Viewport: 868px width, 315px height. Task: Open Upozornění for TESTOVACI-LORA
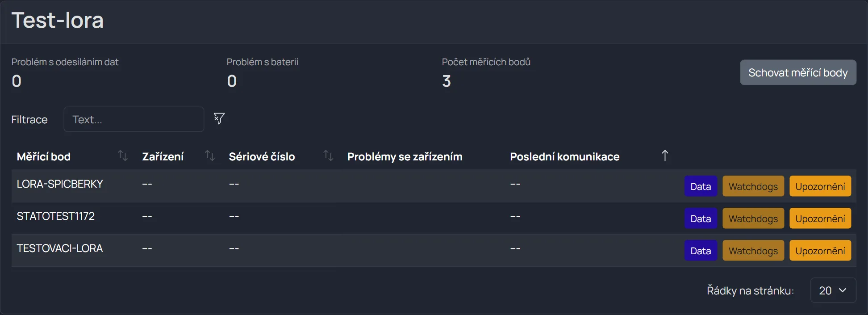point(820,251)
